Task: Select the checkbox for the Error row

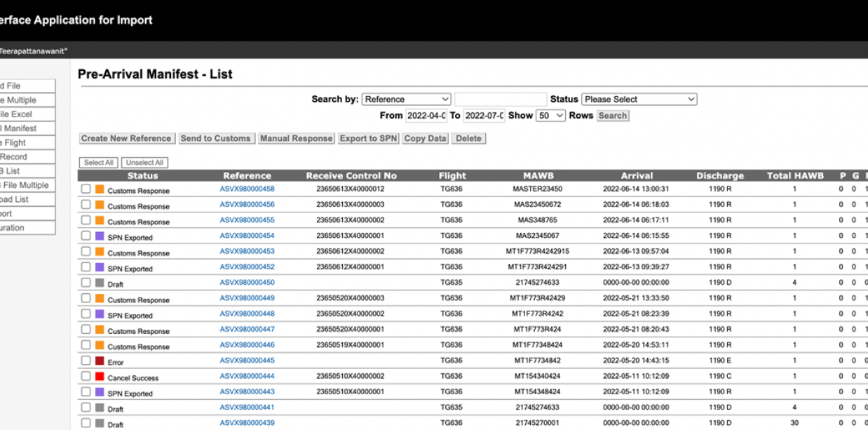Action: (86, 361)
